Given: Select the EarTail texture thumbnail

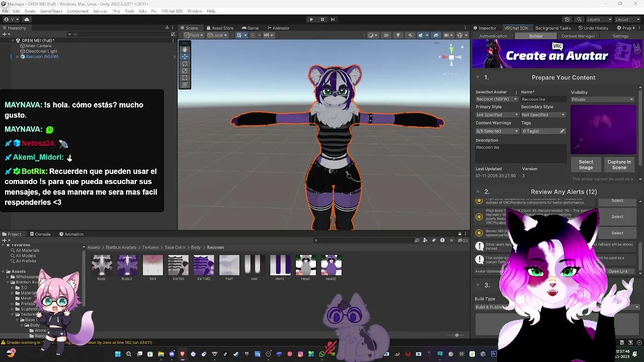Looking at the screenshot, I should tap(178, 267).
